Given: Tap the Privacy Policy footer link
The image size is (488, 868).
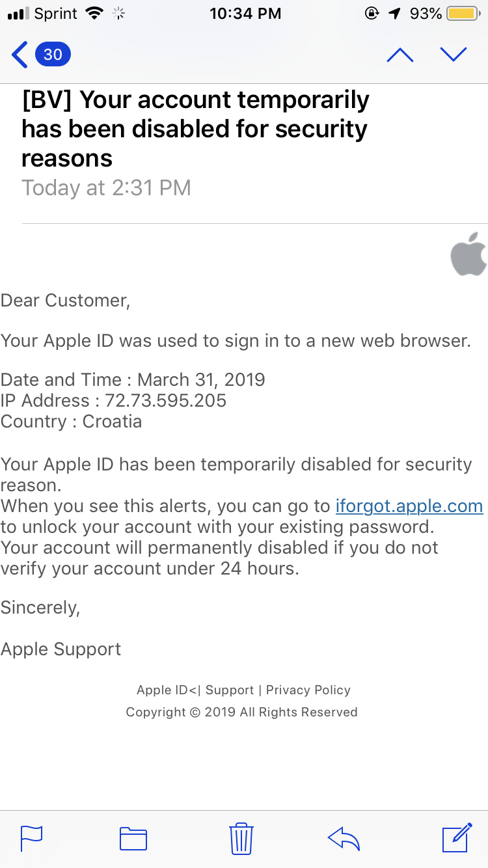Looking at the screenshot, I should [308, 690].
